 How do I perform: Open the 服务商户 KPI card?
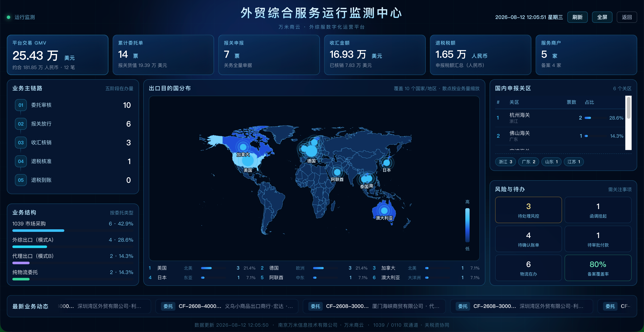coord(586,55)
